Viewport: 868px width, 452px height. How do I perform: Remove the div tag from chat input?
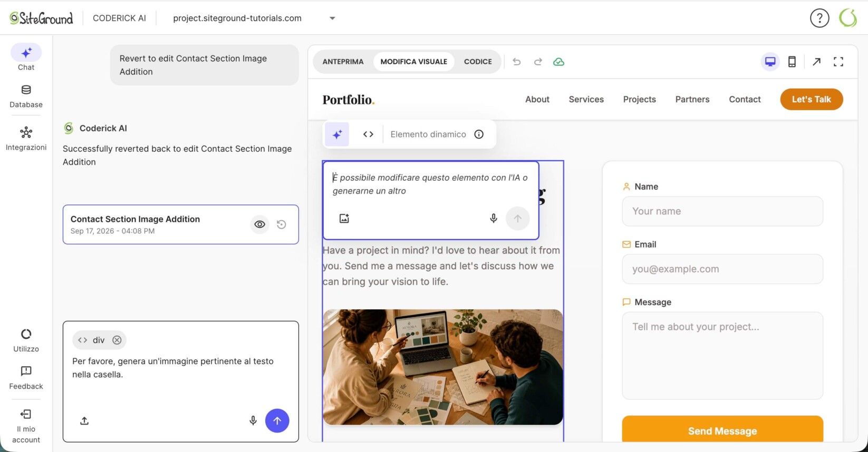point(117,340)
